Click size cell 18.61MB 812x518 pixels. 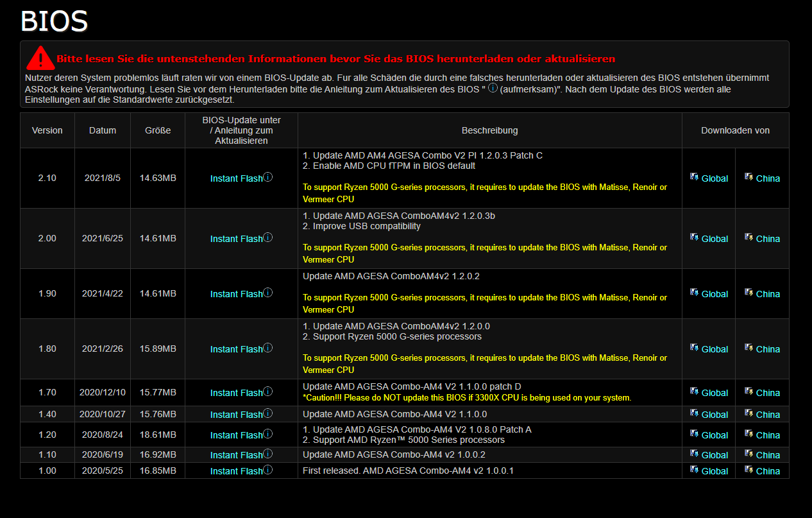[158, 435]
